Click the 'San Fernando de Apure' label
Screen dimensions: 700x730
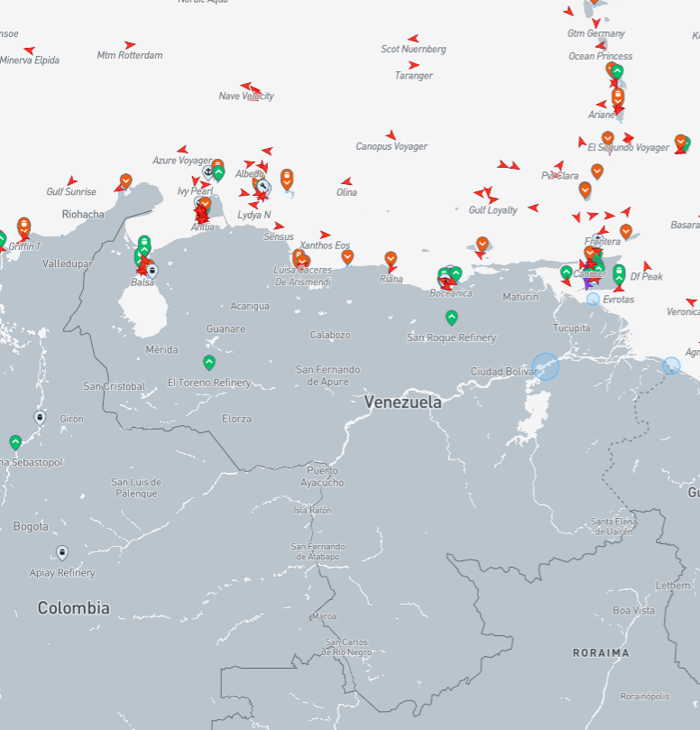click(328, 375)
